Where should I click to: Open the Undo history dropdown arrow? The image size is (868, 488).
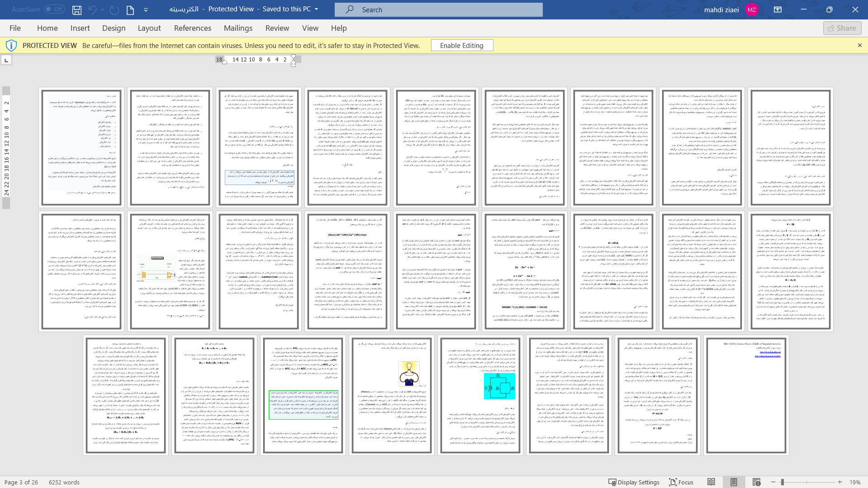point(103,9)
